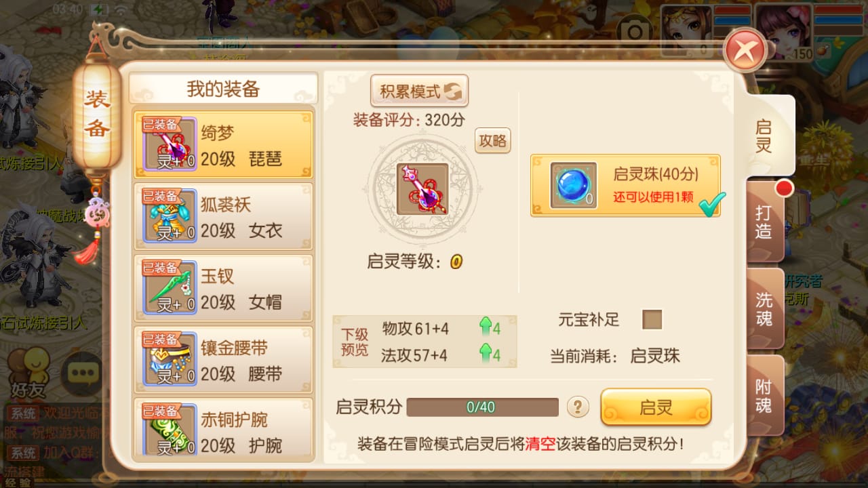Image resolution: width=868 pixels, height=488 pixels.
Task: Tap the 玉钗 green hairpin icon
Action: 170,287
